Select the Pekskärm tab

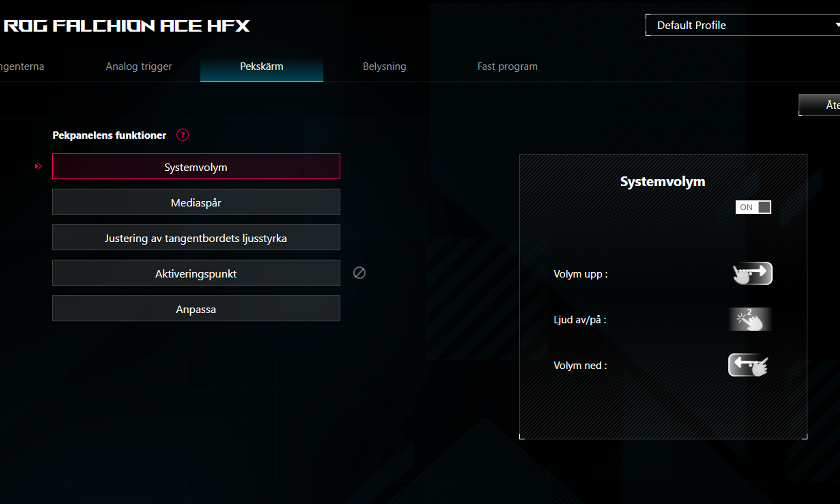(262, 66)
